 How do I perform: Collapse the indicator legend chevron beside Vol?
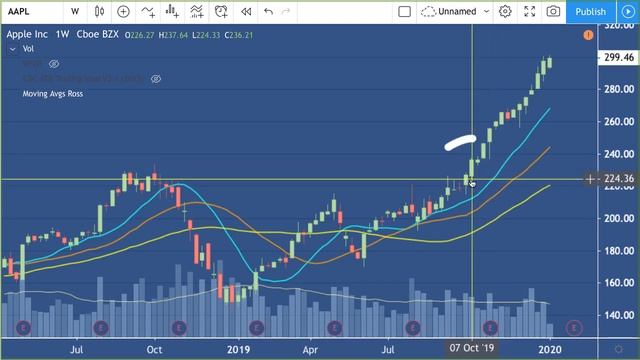(x=13, y=49)
